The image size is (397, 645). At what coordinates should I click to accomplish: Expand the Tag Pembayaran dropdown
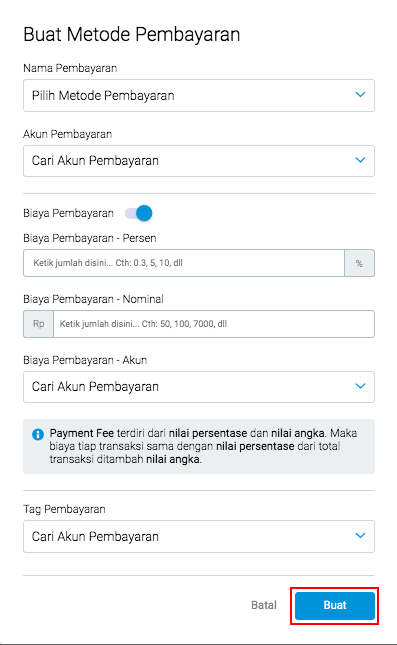(x=199, y=536)
